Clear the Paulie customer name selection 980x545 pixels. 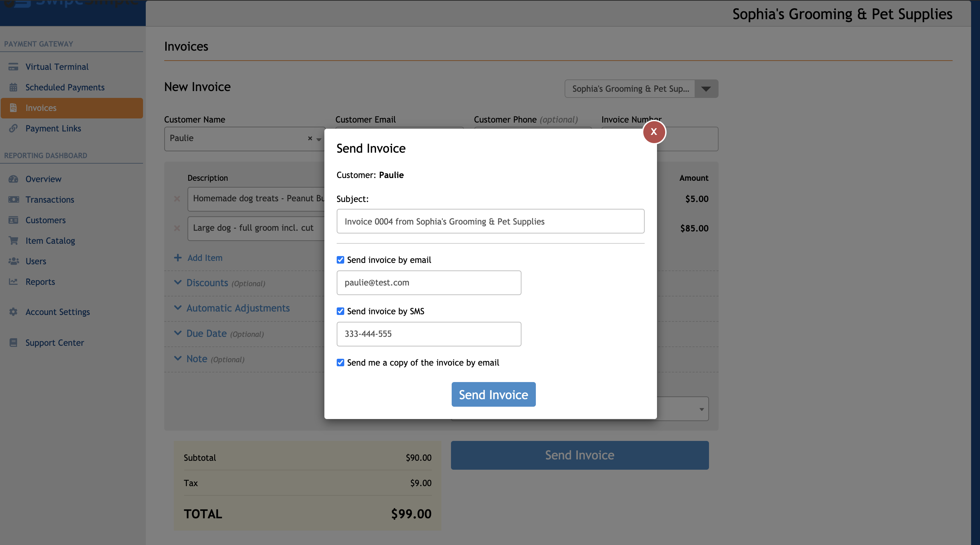(310, 139)
